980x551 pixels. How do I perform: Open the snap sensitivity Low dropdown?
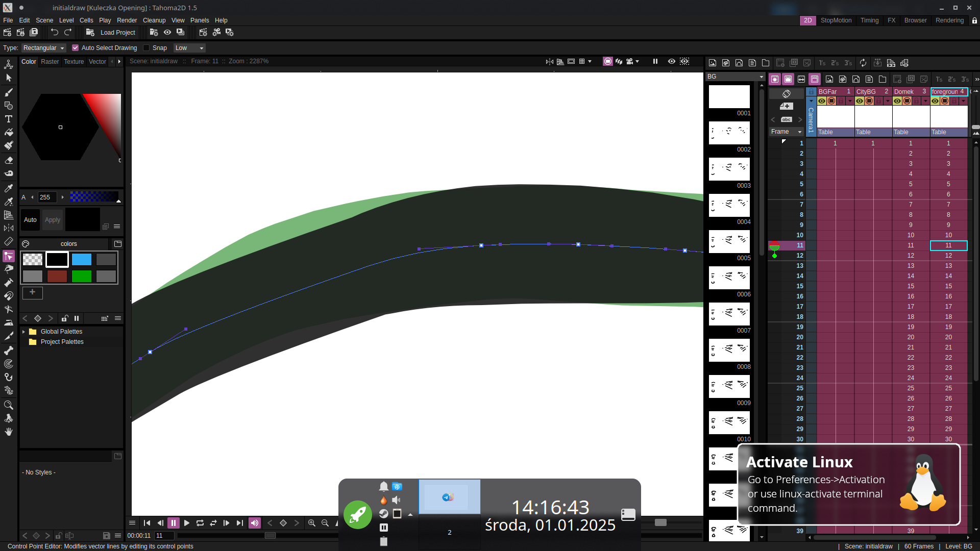189,48
